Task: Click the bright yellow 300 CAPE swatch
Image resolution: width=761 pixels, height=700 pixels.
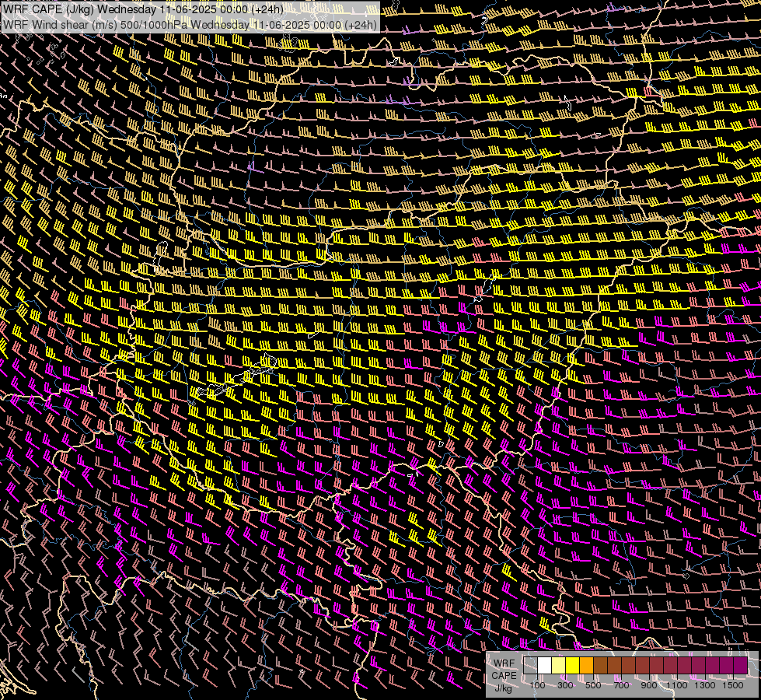Action: point(573,666)
